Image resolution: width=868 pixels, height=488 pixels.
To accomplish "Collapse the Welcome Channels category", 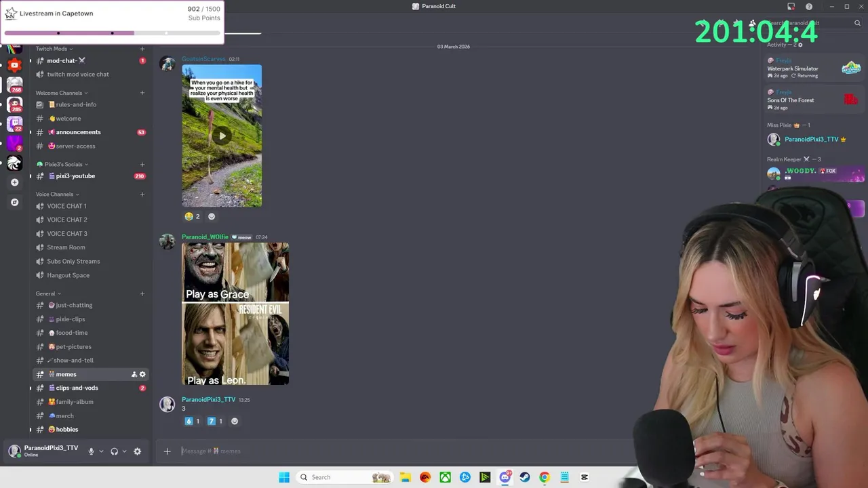I will 62,93.
